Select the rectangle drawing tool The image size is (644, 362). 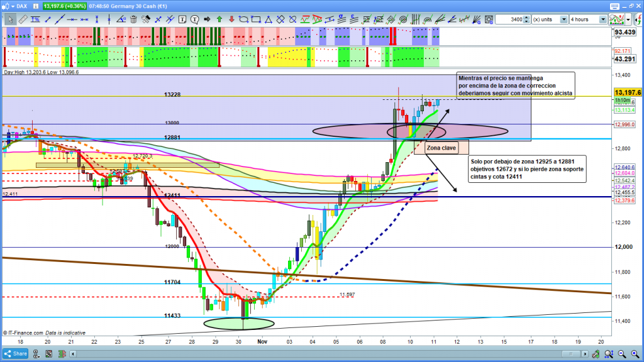pos(255,19)
